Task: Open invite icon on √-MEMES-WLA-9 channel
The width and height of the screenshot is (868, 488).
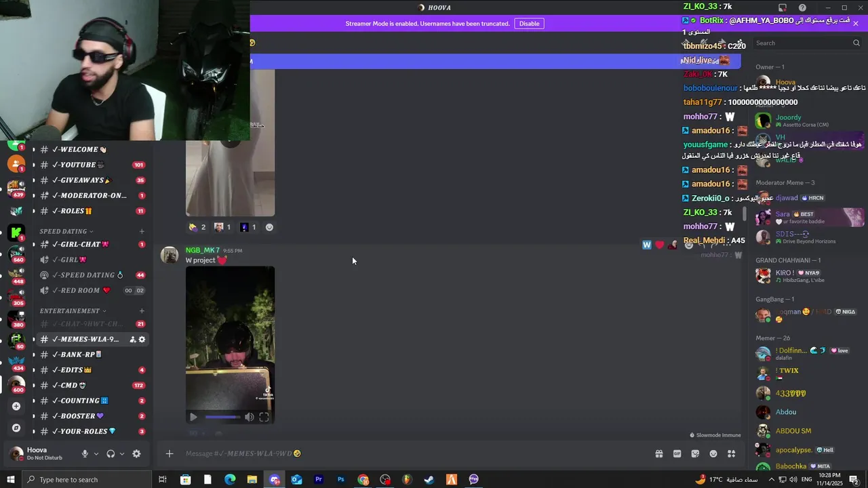Action: coord(132,340)
